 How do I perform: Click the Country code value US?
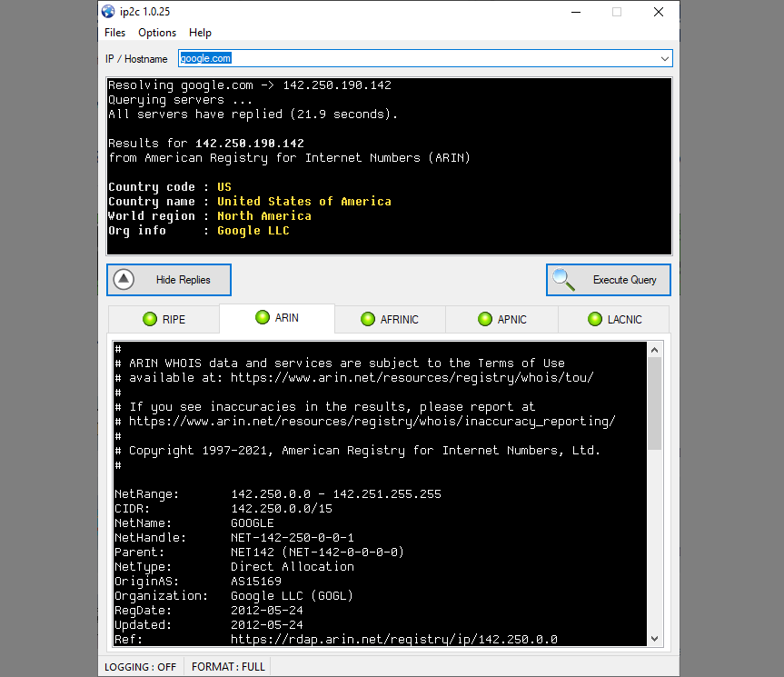[224, 187]
